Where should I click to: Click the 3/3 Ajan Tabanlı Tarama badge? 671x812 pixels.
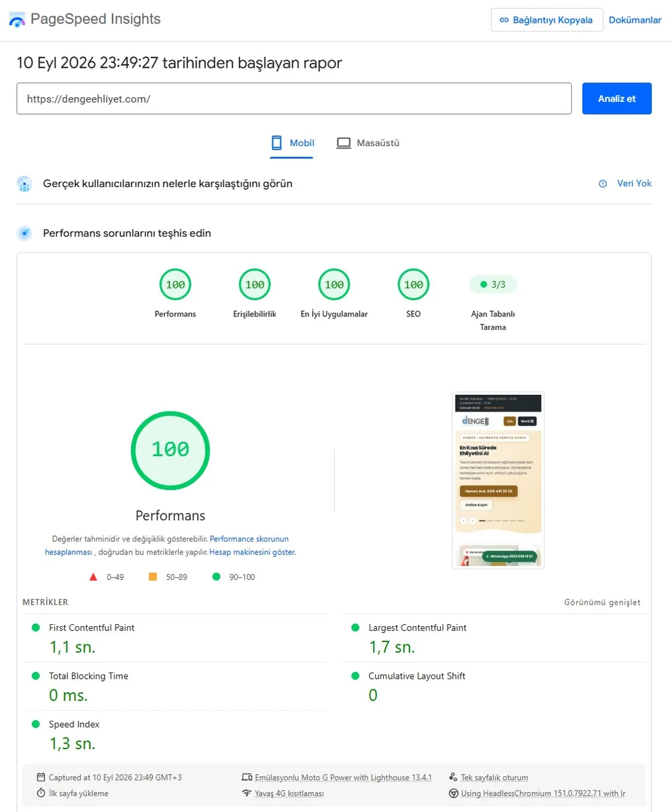pyautogui.click(x=493, y=284)
